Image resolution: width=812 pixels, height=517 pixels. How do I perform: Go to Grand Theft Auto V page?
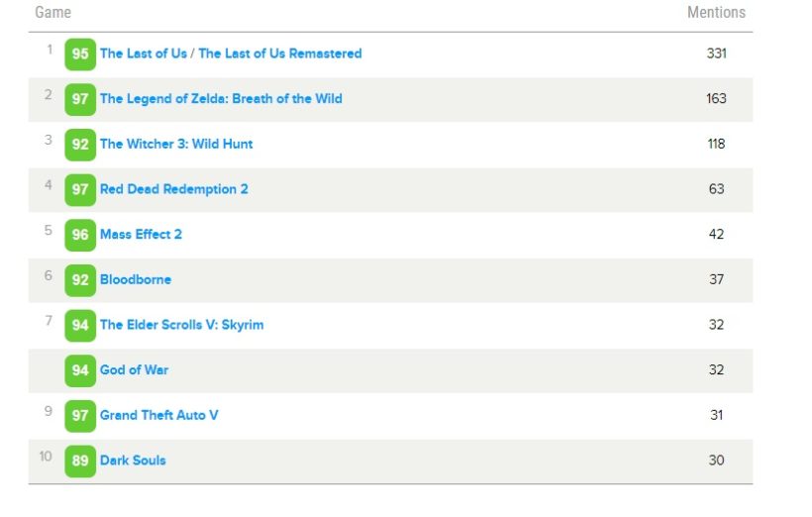click(x=158, y=415)
